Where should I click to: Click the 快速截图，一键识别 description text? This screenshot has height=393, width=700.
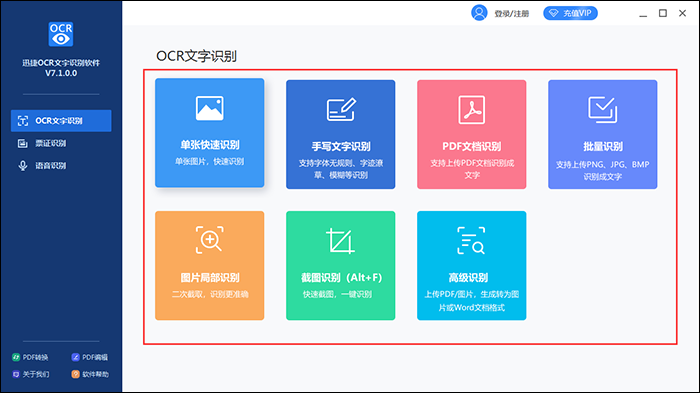click(x=338, y=294)
